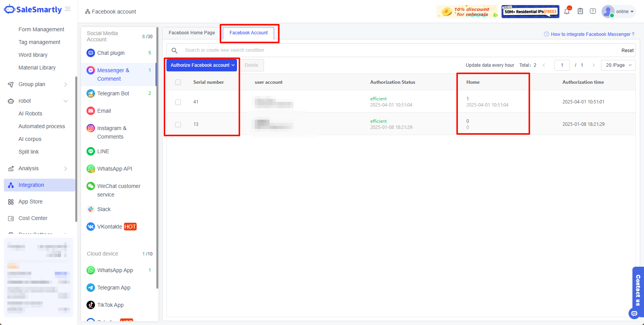Click the help question mark icon
This screenshot has height=325, width=644.
point(593,12)
